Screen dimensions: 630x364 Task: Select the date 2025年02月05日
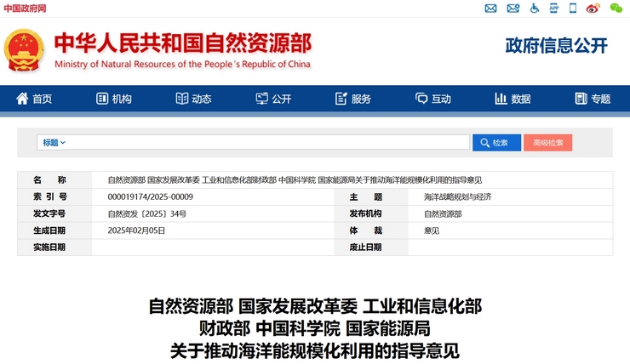(136, 230)
